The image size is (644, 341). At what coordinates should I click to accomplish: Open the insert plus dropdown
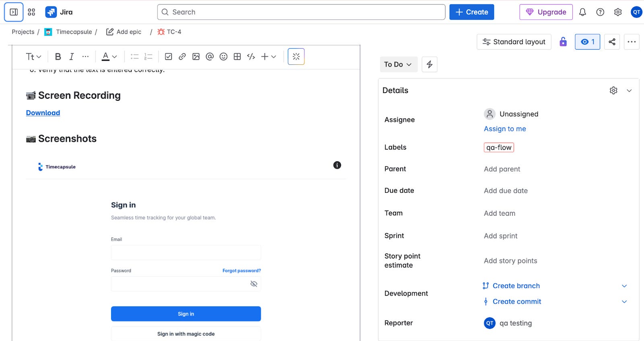pyautogui.click(x=268, y=57)
